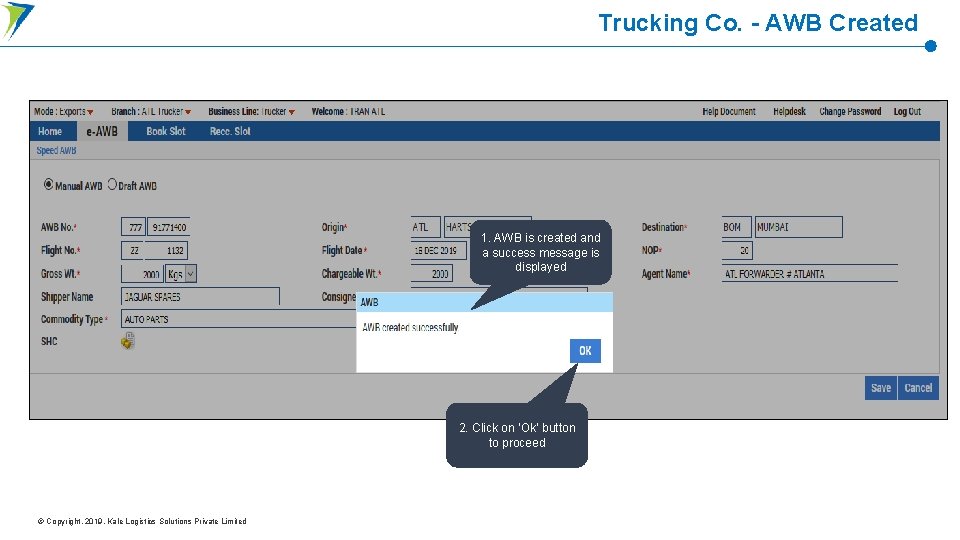
Task: Click OK in the AWB success dialog
Action: (x=585, y=351)
